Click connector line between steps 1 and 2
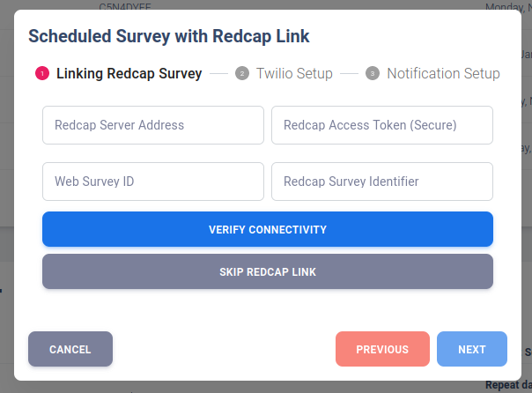532x393 pixels. [218, 74]
